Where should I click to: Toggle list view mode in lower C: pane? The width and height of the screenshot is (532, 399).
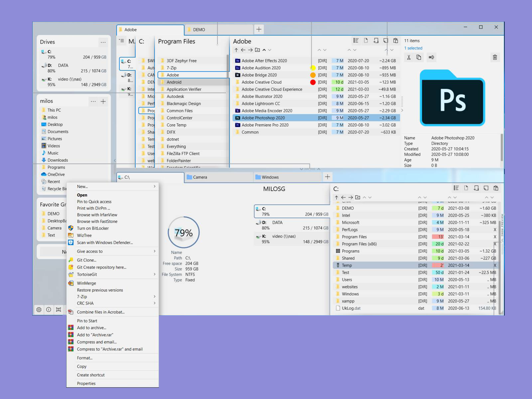pos(456,188)
